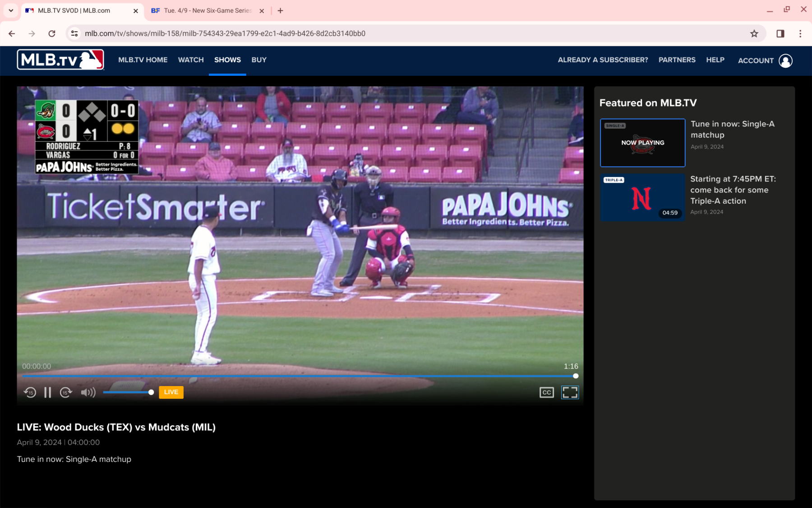Skip forward 15 seconds in video
Viewport: 812px width, 508px height.
66,392
